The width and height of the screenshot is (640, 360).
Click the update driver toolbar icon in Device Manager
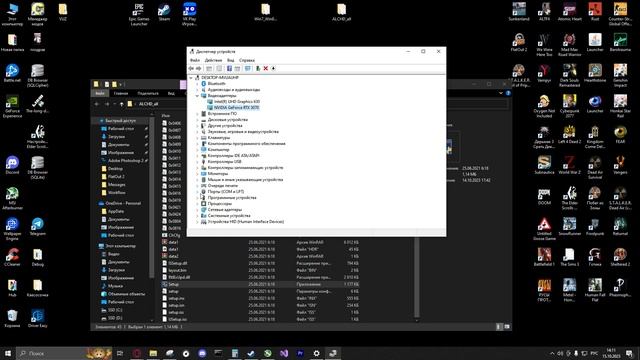click(x=258, y=69)
